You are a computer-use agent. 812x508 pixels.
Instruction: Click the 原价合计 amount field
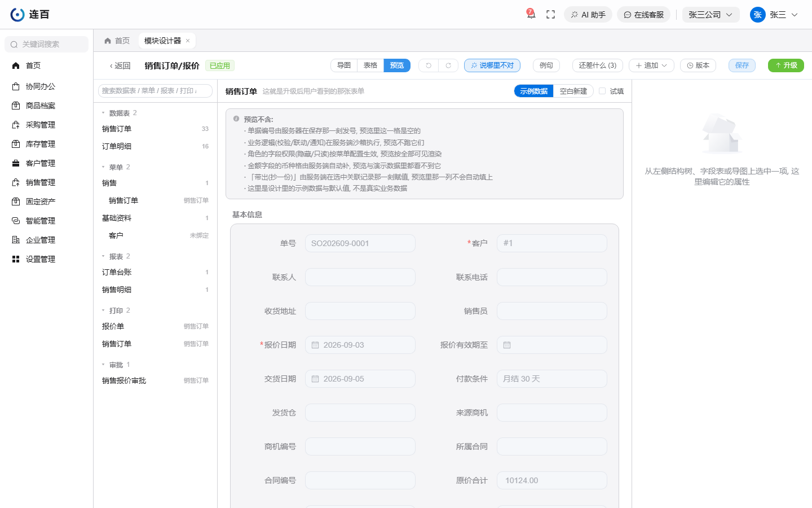pyautogui.click(x=552, y=480)
